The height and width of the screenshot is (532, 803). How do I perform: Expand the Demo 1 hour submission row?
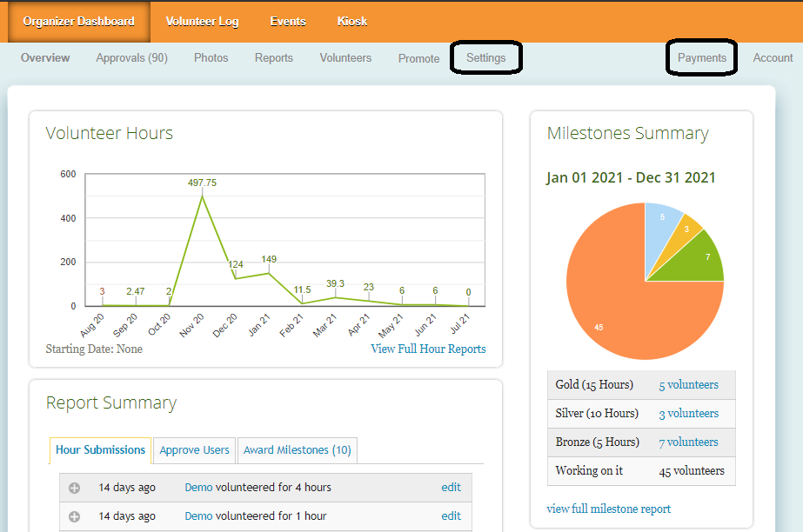[x=75, y=516]
